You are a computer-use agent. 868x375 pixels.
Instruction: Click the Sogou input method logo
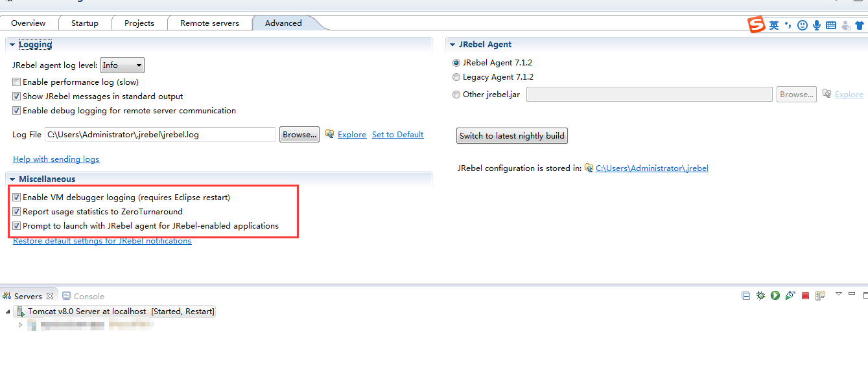757,25
